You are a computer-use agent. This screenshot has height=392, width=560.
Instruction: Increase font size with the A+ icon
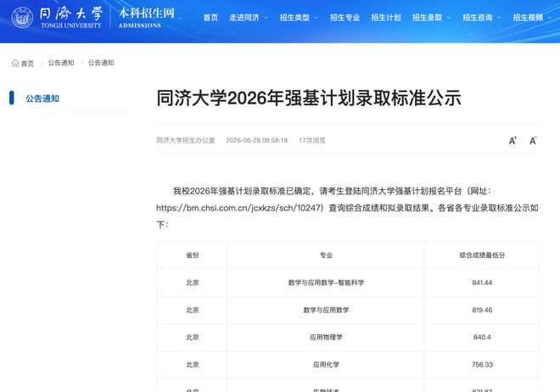point(512,141)
